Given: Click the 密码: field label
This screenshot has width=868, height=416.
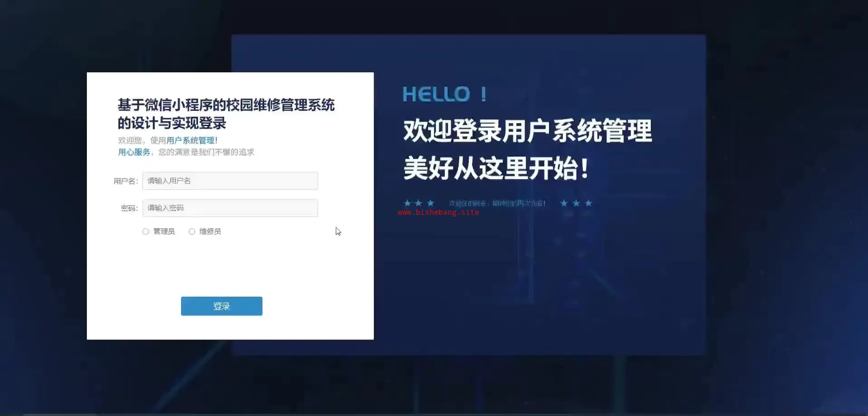Looking at the screenshot, I should (129, 208).
